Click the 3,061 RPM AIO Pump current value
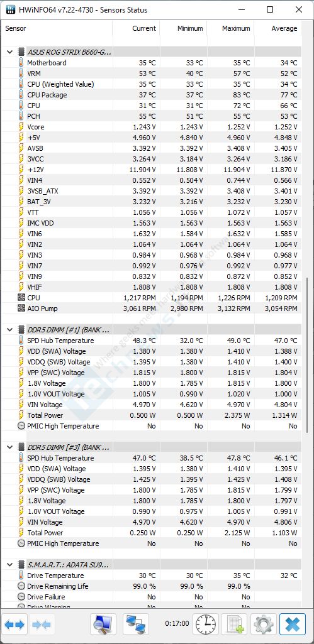The width and height of the screenshot is (314, 644). [x=140, y=308]
